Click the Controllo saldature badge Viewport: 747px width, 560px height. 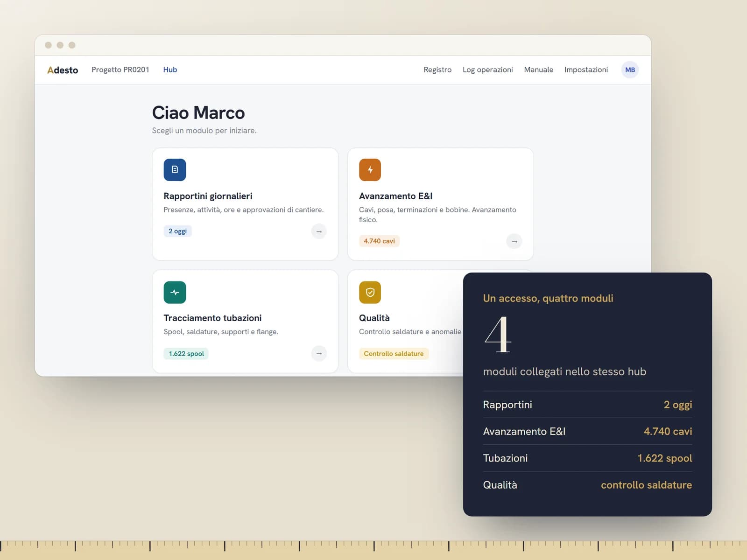point(394,354)
